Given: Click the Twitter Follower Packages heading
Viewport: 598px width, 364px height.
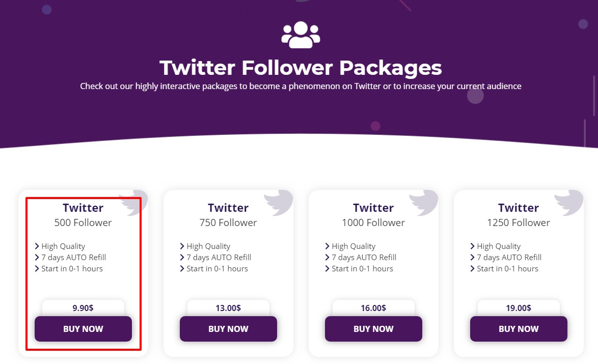Looking at the screenshot, I should click(x=301, y=68).
